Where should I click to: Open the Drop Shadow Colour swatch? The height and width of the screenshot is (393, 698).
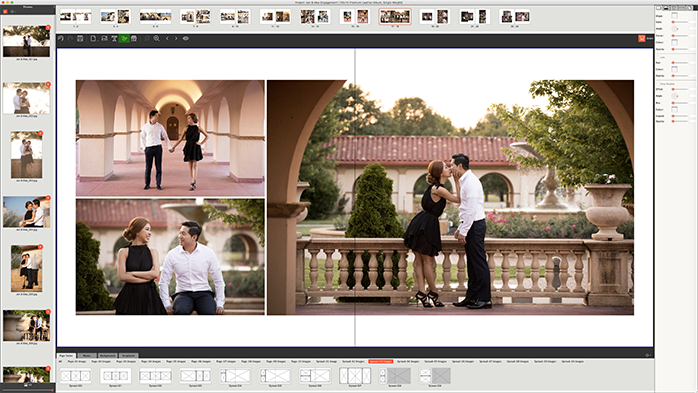tap(674, 109)
